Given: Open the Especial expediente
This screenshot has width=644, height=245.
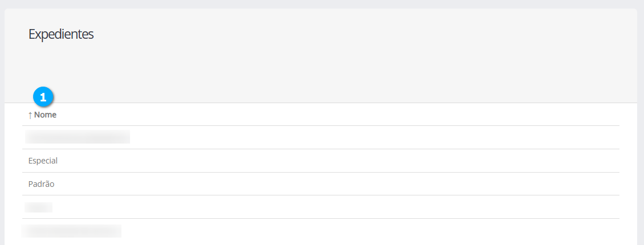Looking at the screenshot, I should click(43, 161).
